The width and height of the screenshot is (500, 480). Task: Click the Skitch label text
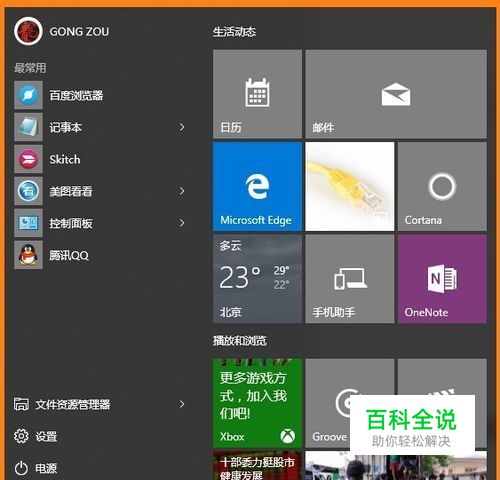pos(65,159)
